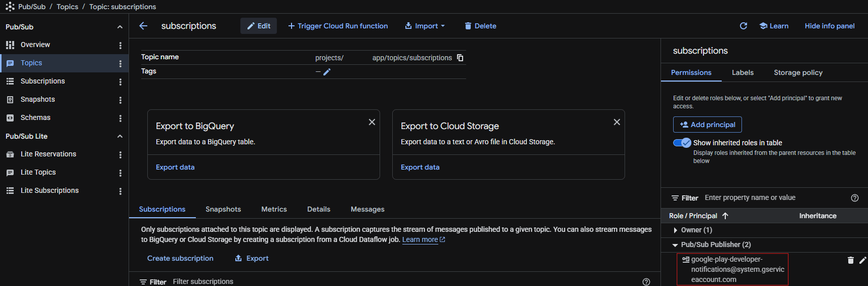The image size is (868, 286).
Task: Open the more menu for Lite Subscriptions
Action: coord(120,191)
